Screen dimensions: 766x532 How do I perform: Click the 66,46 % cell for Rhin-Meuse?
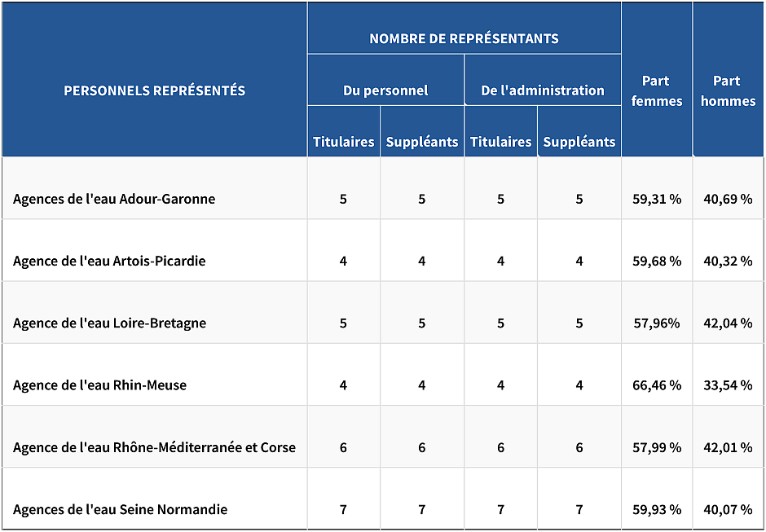click(x=657, y=385)
